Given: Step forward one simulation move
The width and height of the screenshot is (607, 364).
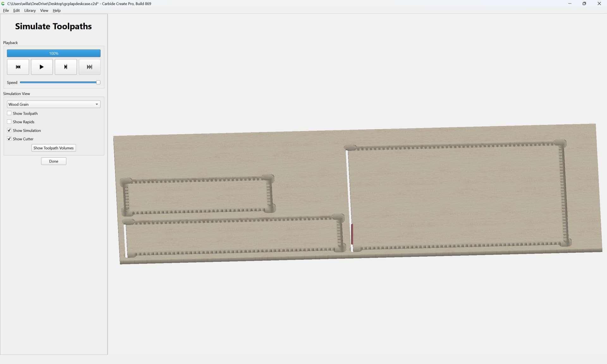Looking at the screenshot, I should point(66,67).
